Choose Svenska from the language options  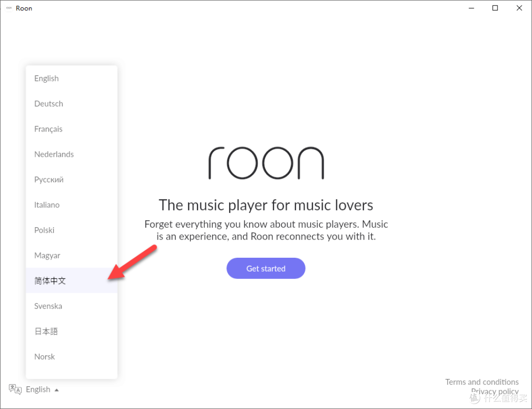[48, 306]
